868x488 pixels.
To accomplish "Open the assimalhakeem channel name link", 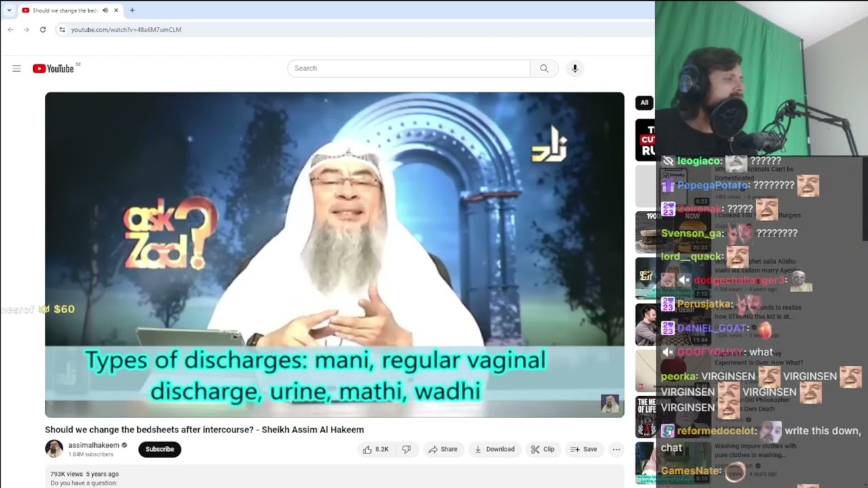I will click(x=94, y=445).
